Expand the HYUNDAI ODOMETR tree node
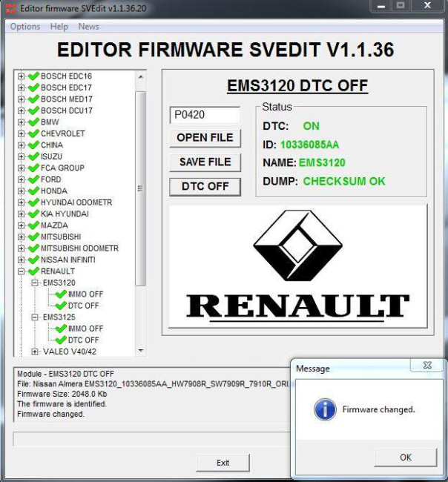 tap(21, 202)
